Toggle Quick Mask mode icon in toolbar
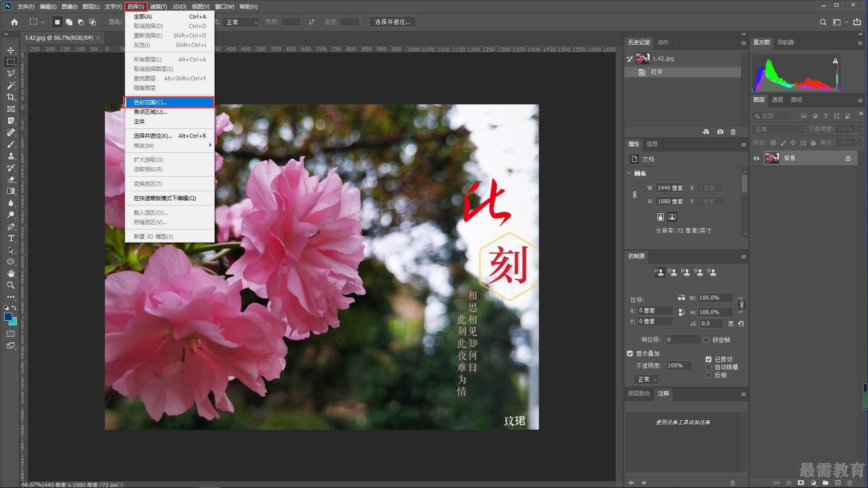Screen dimensions: 868x488 11,334
